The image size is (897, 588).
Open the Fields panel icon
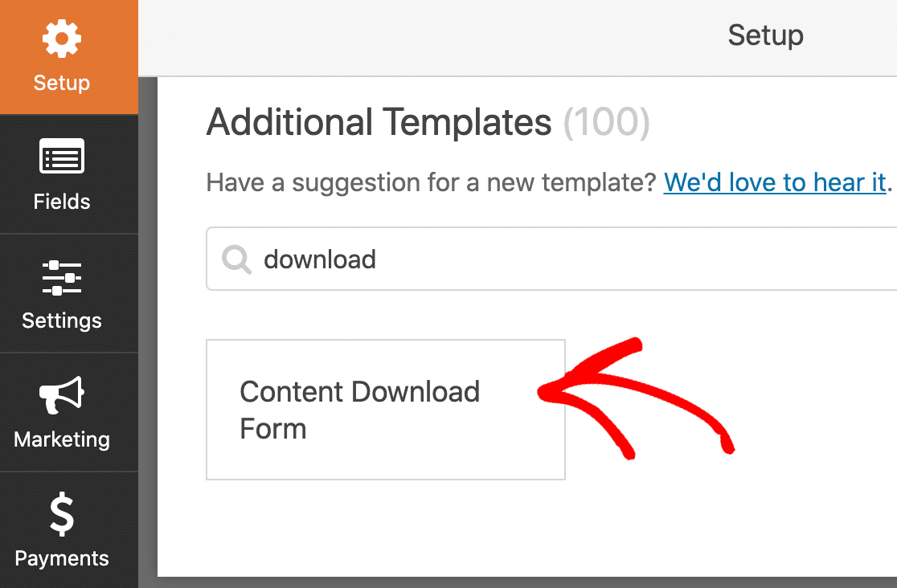tap(62, 156)
